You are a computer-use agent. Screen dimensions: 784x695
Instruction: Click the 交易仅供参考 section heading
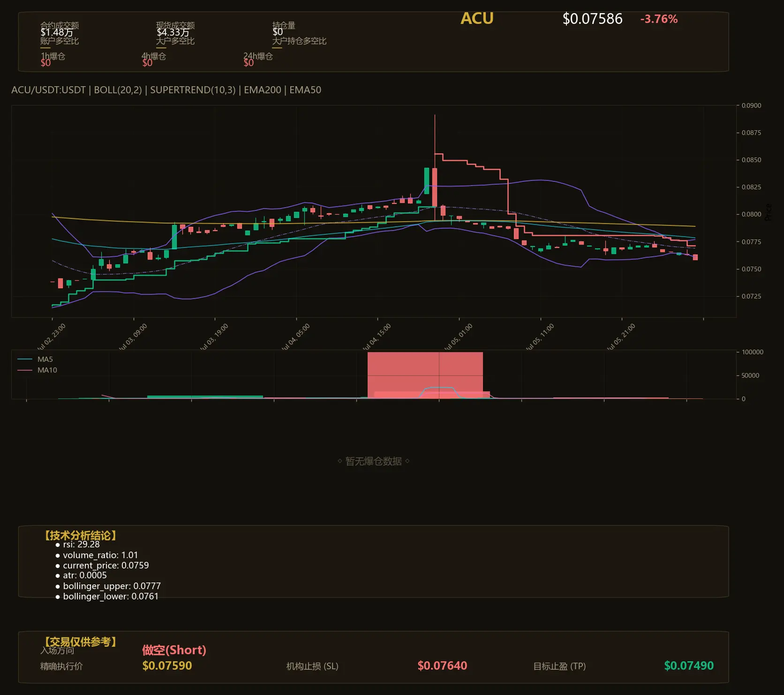[x=80, y=642]
